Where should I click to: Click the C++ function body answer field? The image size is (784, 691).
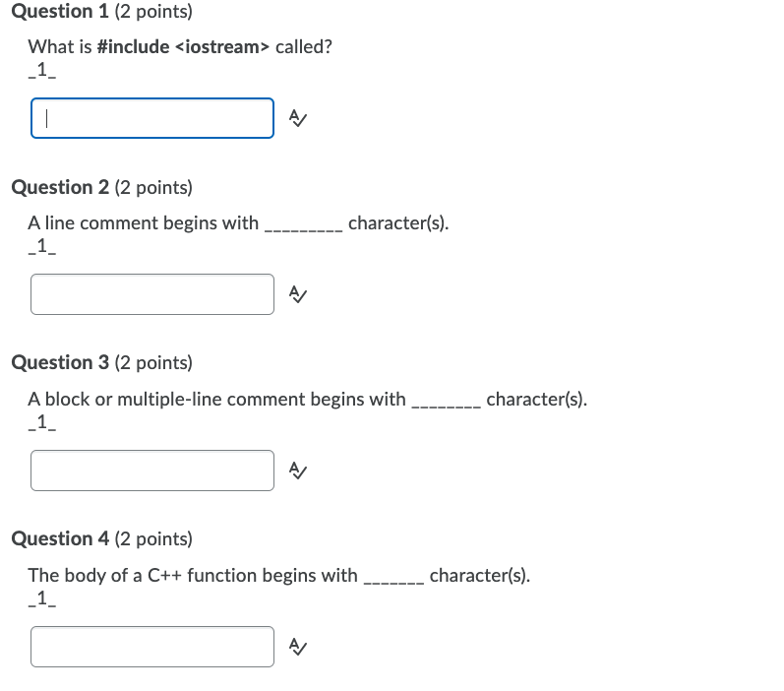(152, 646)
